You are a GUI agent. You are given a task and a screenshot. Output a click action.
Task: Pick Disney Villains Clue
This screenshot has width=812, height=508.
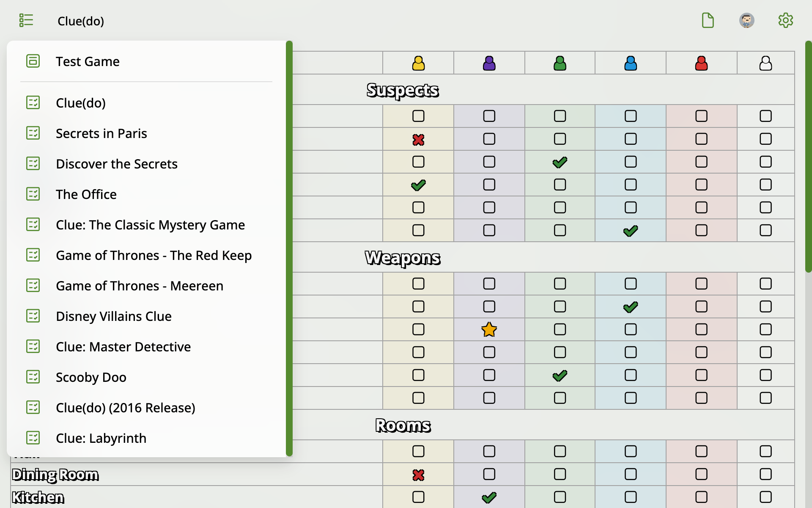click(x=146, y=316)
